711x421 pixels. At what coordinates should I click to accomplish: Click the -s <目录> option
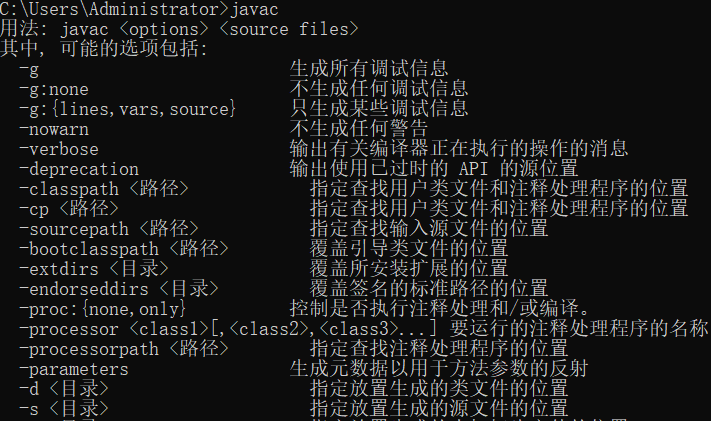pyautogui.click(x=64, y=409)
